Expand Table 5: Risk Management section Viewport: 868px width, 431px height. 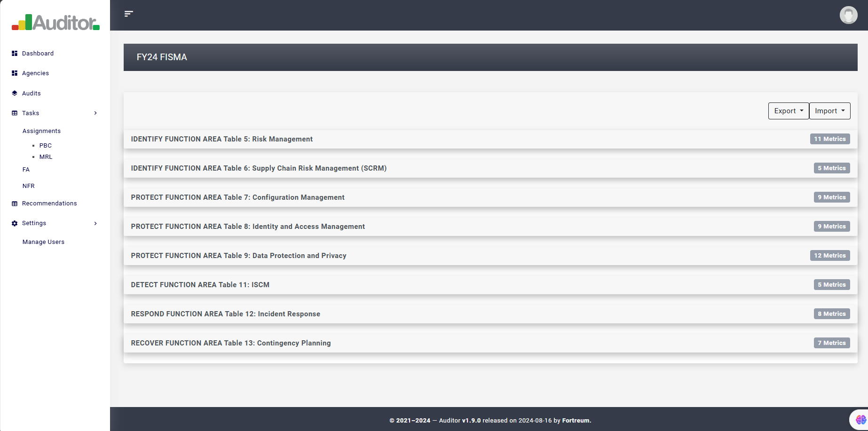pyautogui.click(x=221, y=139)
